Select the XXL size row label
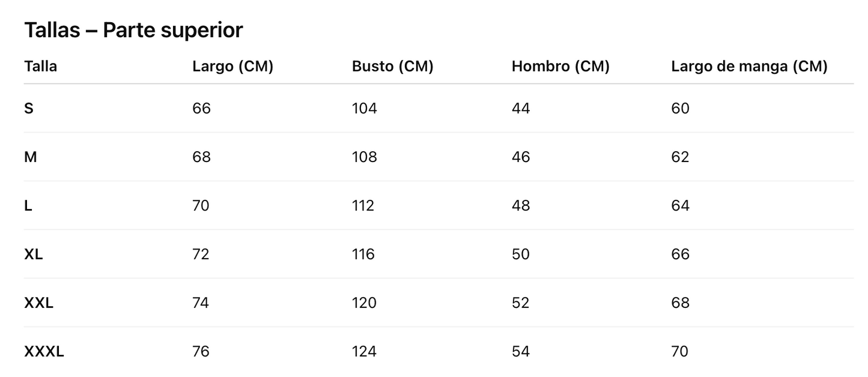The width and height of the screenshot is (868, 377). click(x=38, y=303)
